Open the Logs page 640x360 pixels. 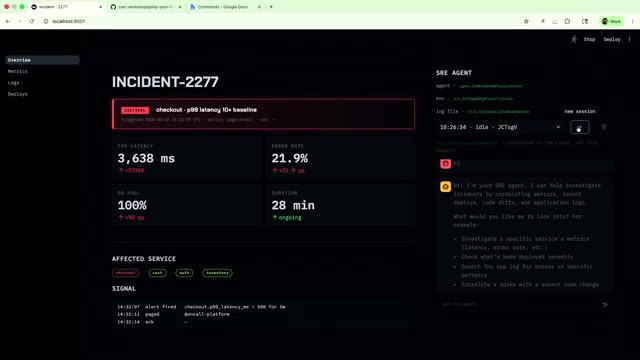[13, 83]
